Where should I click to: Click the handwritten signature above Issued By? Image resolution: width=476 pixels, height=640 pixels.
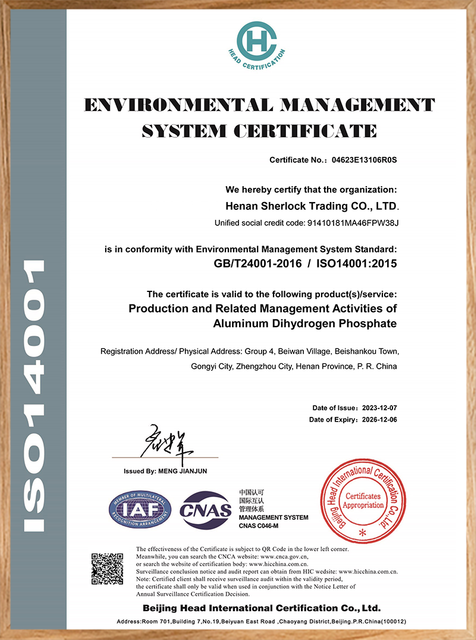click(167, 443)
